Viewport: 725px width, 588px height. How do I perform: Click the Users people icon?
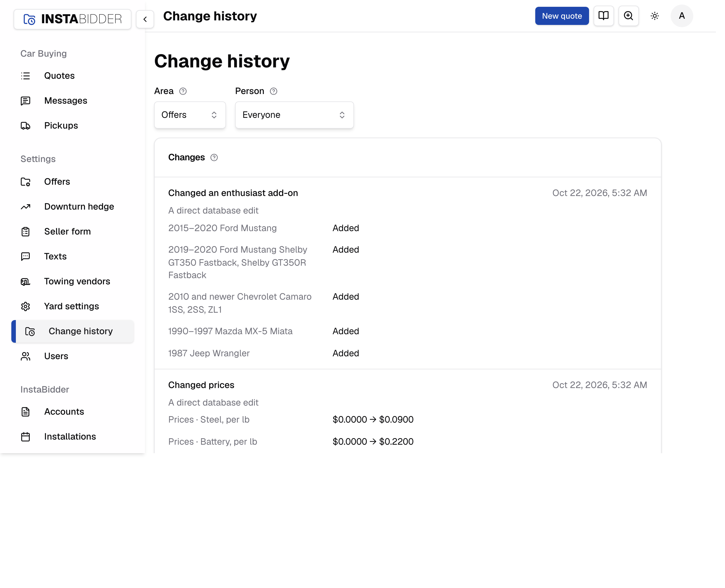tap(25, 356)
